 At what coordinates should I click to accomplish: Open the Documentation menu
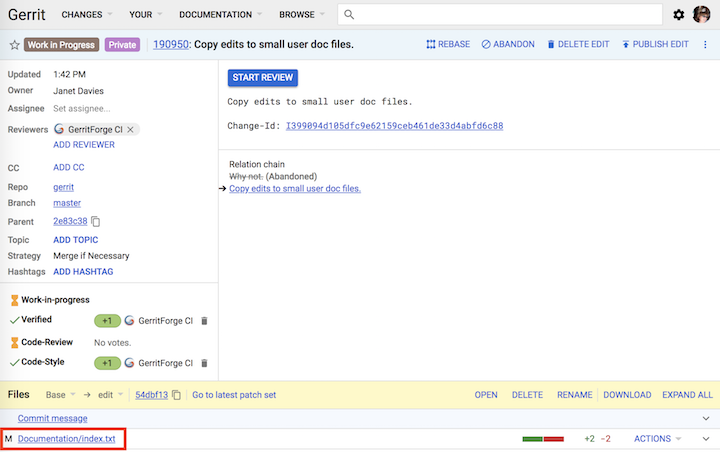click(x=221, y=15)
